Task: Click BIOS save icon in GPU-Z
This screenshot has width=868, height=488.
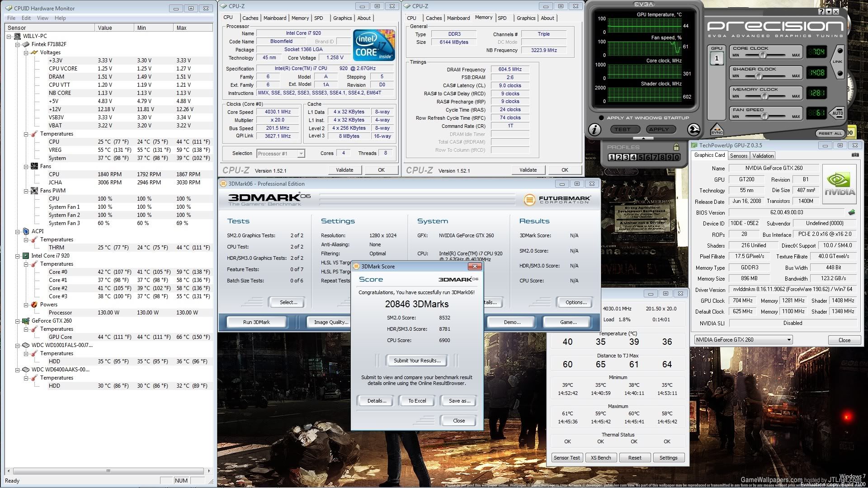Action: [852, 212]
